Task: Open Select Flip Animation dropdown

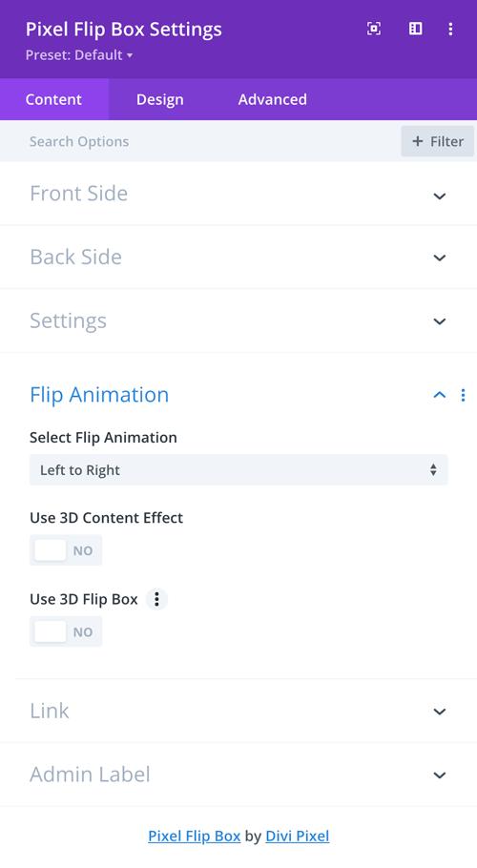Action: 238,470
